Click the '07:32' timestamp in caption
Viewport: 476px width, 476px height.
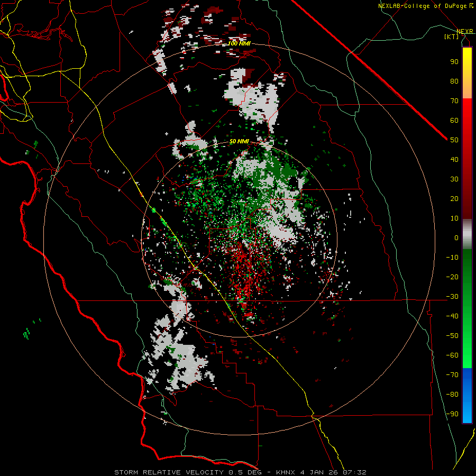tap(355, 472)
